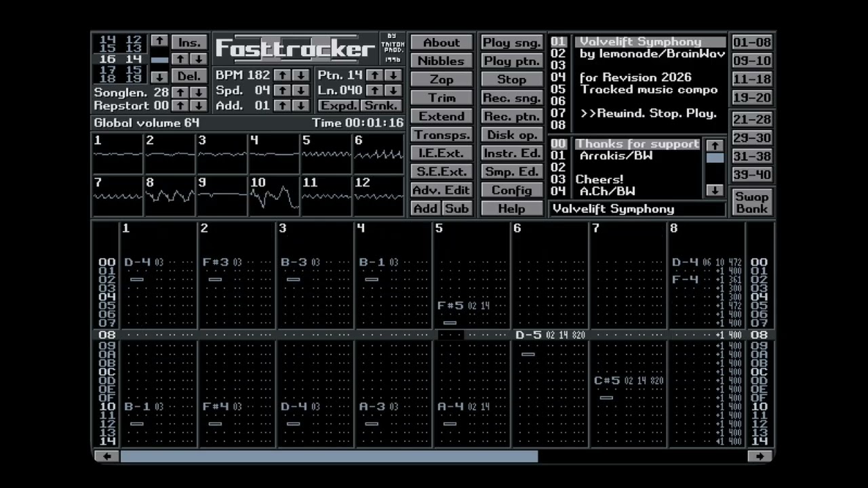
Task: Open Adv. Edit panel
Action: coord(441,190)
